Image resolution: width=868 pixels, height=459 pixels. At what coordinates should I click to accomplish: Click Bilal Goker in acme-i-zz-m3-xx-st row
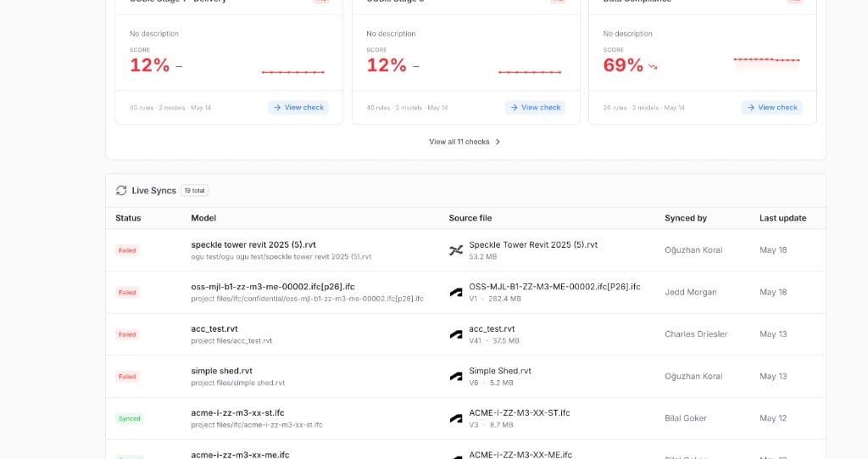[x=686, y=418]
